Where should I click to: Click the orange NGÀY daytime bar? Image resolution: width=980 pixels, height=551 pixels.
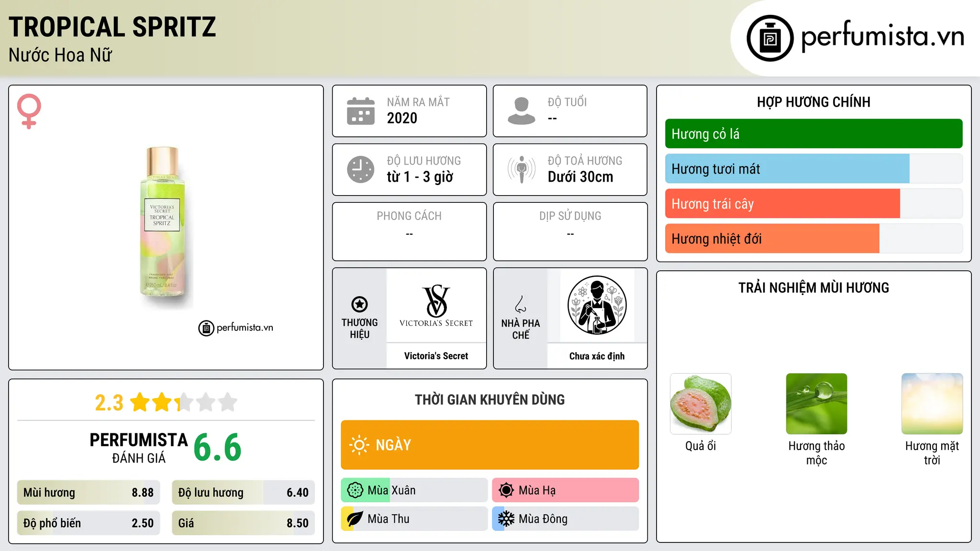(x=490, y=445)
